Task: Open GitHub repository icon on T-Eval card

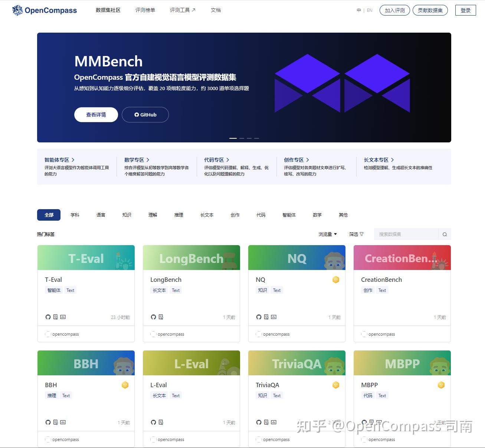Action: pos(48,317)
